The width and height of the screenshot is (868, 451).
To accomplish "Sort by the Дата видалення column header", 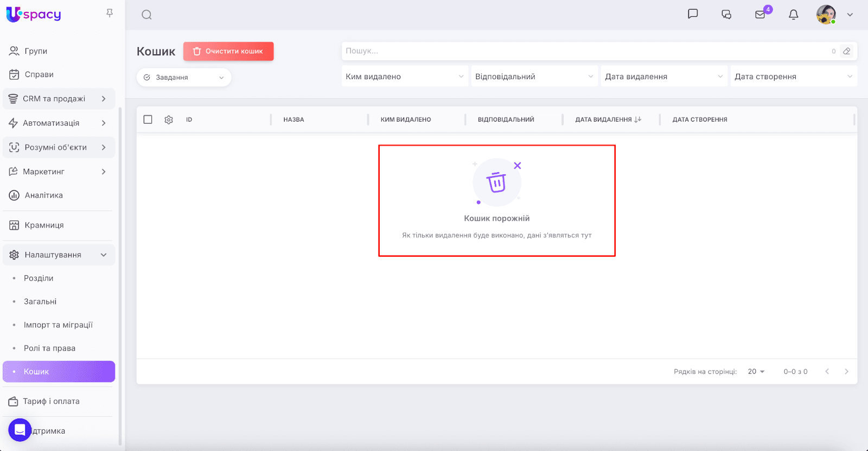I will [x=603, y=120].
